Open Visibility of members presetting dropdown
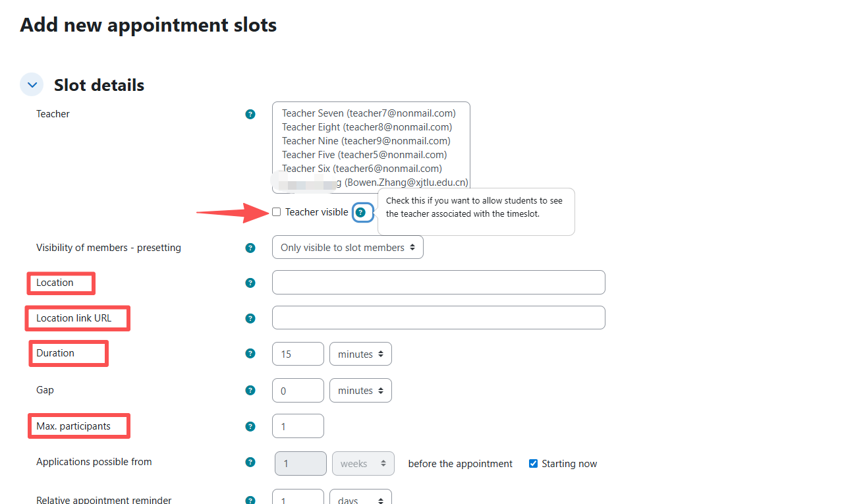 347,248
